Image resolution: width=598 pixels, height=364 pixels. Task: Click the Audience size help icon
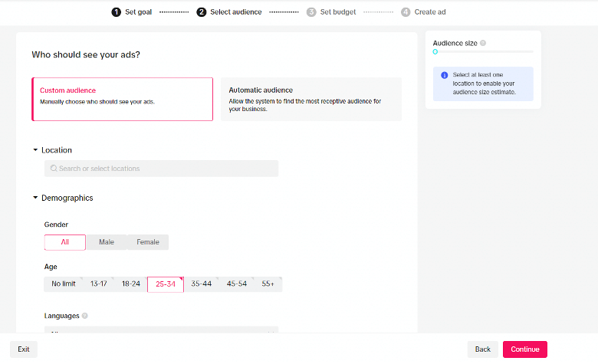click(483, 43)
